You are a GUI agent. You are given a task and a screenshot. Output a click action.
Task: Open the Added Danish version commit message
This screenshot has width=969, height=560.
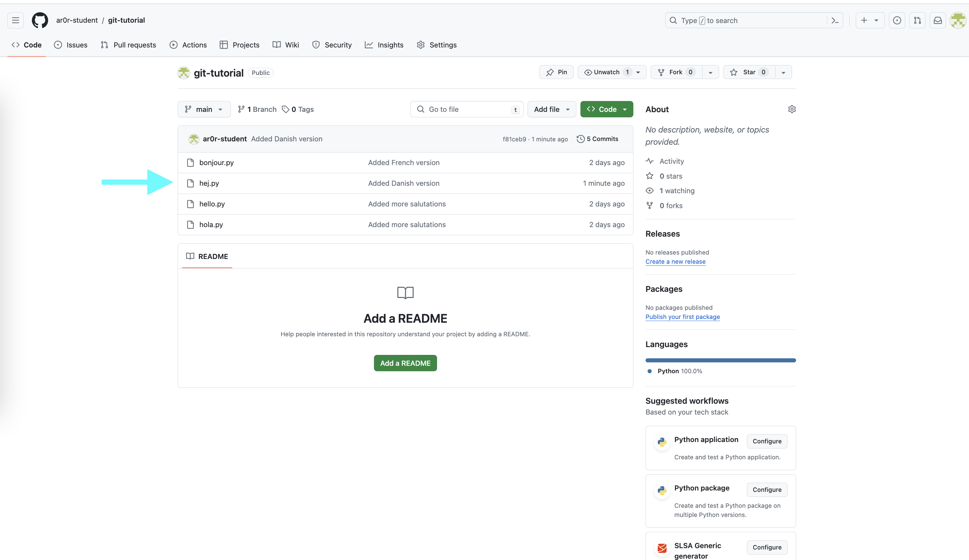287,139
